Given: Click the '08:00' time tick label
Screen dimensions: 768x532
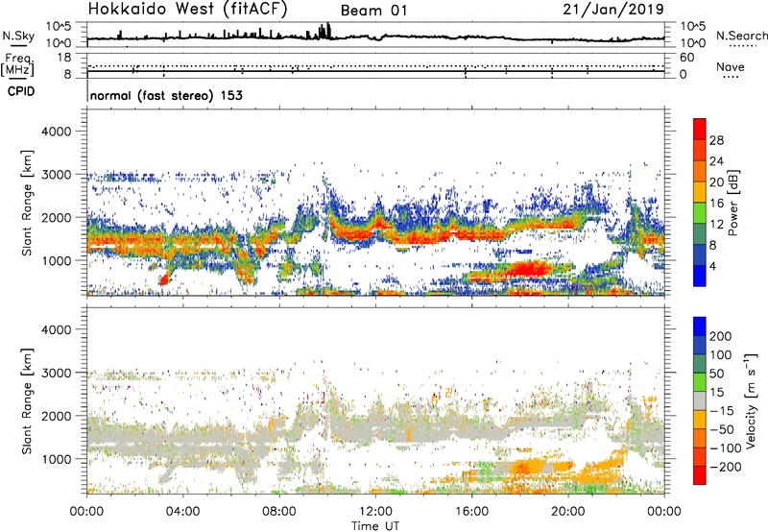Looking at the screenshot, I should coord(279,511).
